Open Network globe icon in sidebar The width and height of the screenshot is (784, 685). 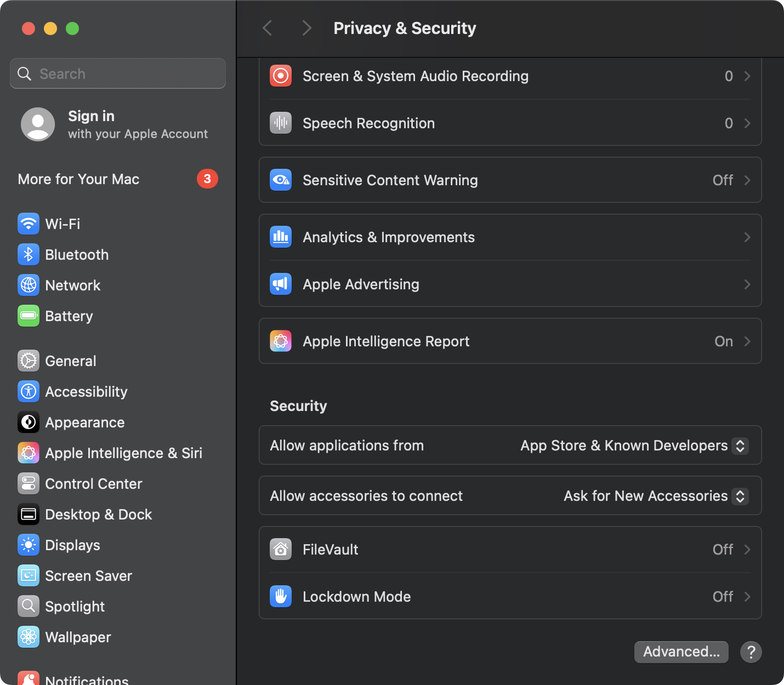(29, 285)
